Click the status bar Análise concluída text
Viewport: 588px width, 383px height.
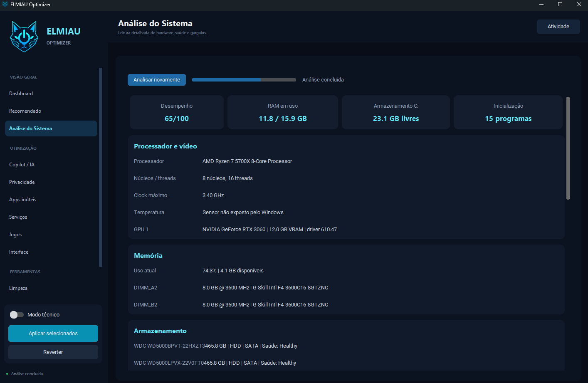27,374
